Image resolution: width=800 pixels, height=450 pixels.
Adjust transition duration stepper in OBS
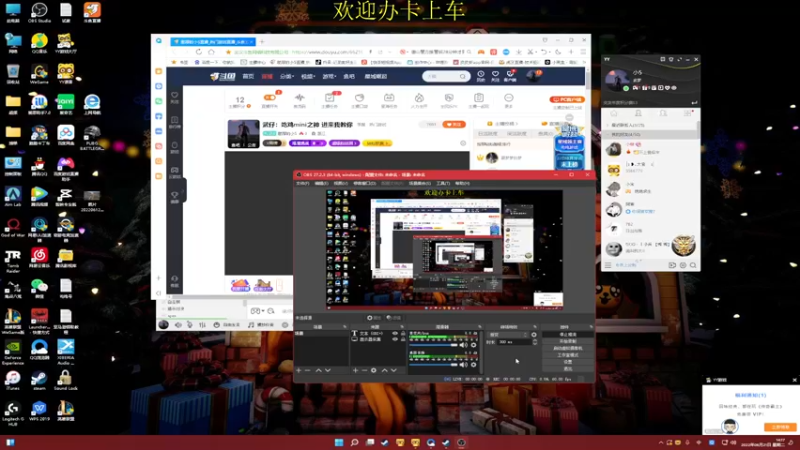535,342
